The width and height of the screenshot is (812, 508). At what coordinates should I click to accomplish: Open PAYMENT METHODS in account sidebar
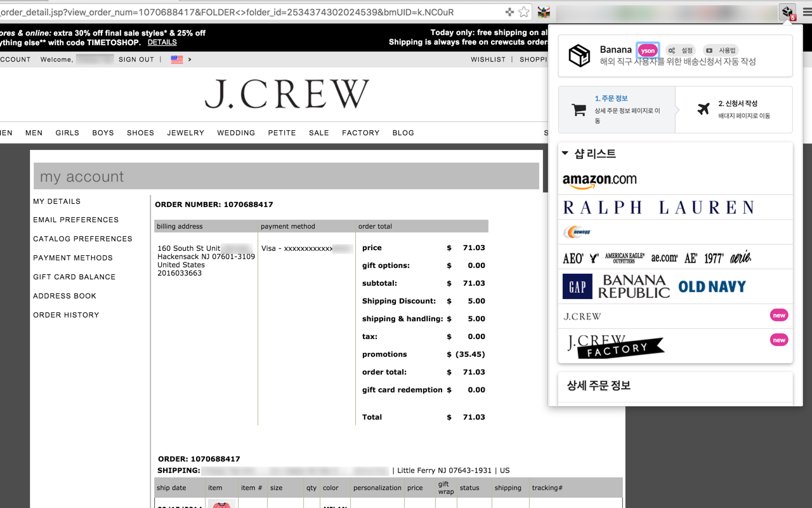pyautogui.click(x=73, y=258)
